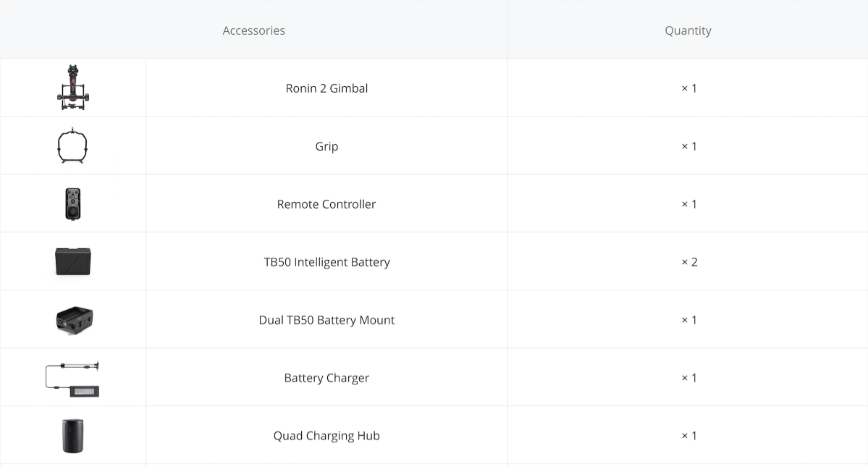The image size is (868, 467).
Task: Select the Ronin 2 Gimbal name text
Action: [x=326, y=88]
